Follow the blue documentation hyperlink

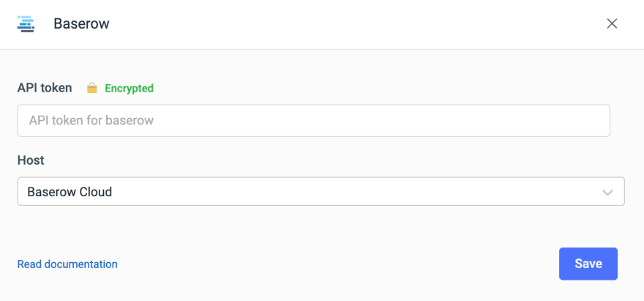click(67, 264)
